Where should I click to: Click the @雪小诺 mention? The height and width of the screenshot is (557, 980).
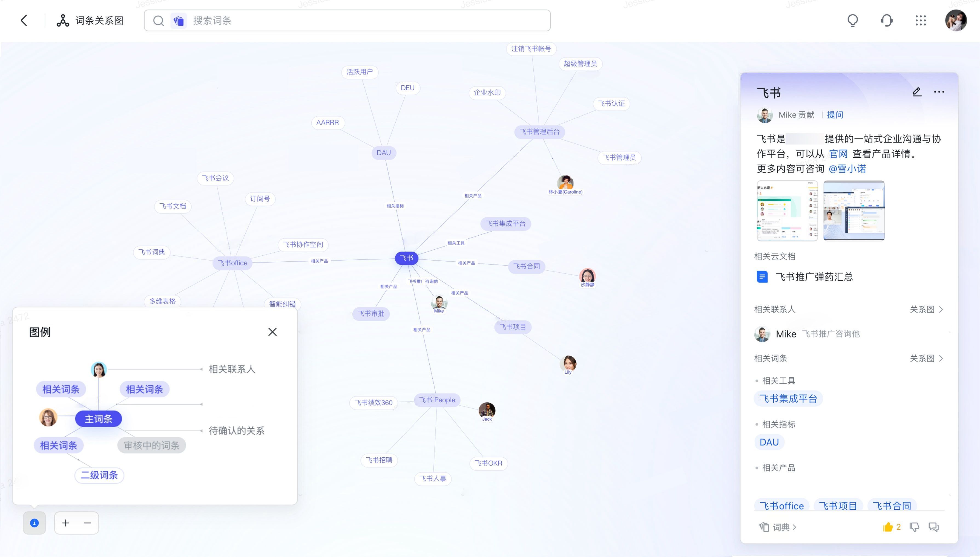click(847, 169)
